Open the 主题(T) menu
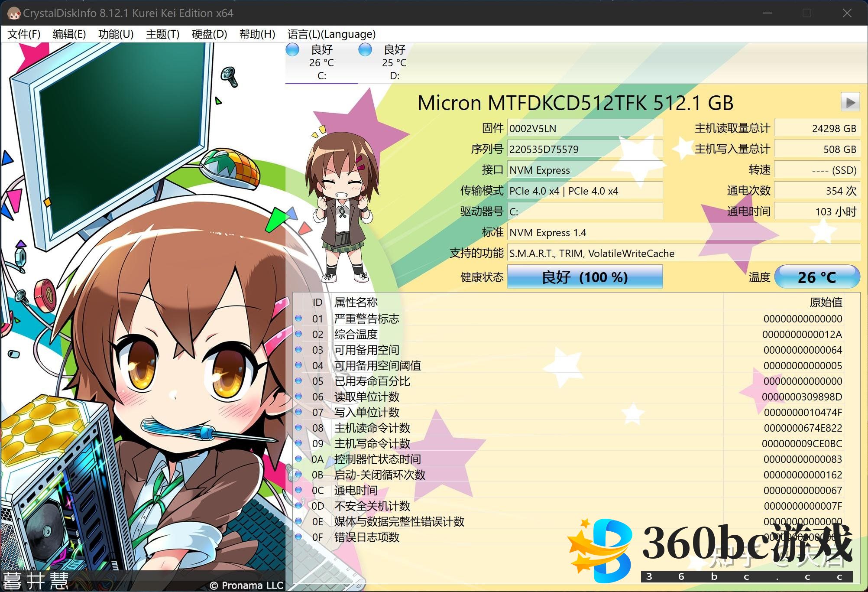Screen dimensions: 868x592 [162, 34]
